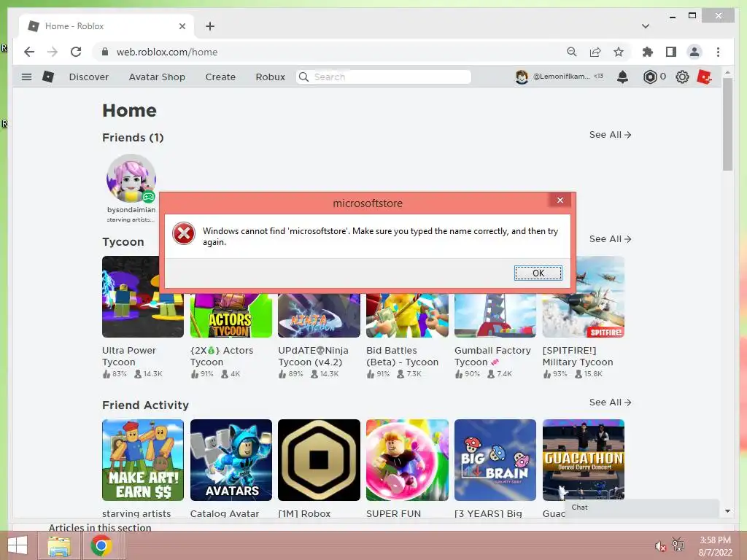Screen dimensions: 747x560
Task: Toggle the Chrome side panel icon
Action: point(671,52)
